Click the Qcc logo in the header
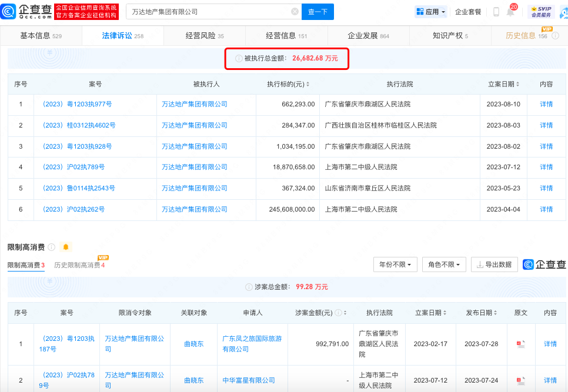Screen dimensions: 568x392 tap(27, 11)
